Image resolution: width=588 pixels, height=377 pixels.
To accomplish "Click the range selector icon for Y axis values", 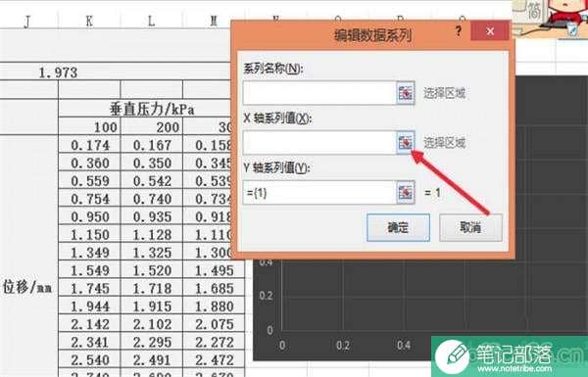I will pyautogui.click(x=406, y=192).
